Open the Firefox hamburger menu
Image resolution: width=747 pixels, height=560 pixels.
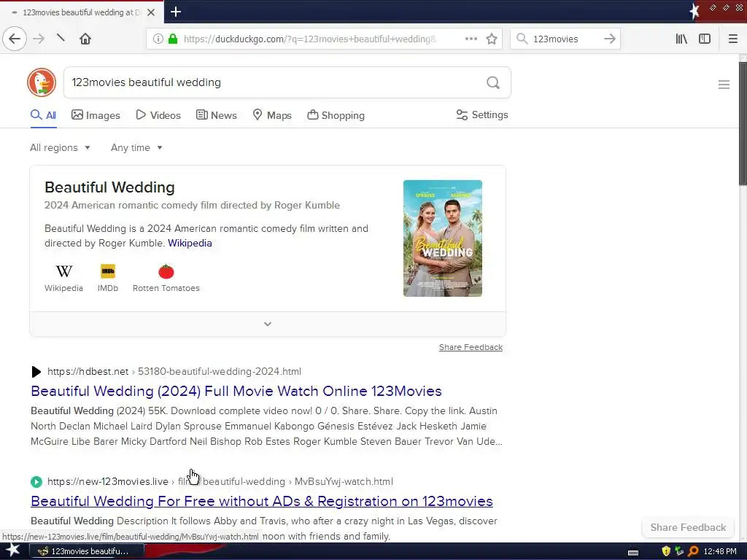732,39
